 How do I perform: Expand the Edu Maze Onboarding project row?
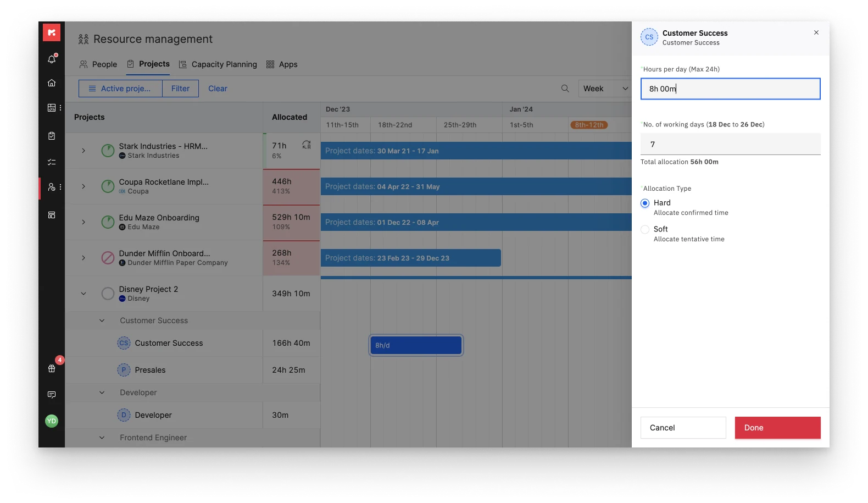(84, 222)
